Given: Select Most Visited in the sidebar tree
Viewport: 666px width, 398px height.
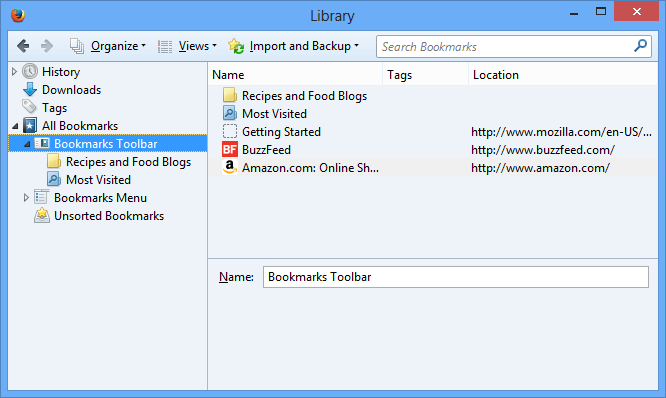Looking at the screenshot, I should tap(98, 180).
